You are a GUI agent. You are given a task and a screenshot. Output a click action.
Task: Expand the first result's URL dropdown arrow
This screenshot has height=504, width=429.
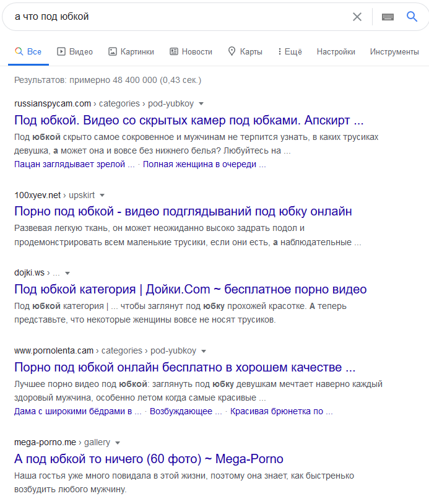pyautogui.click(x=201, y=103)
